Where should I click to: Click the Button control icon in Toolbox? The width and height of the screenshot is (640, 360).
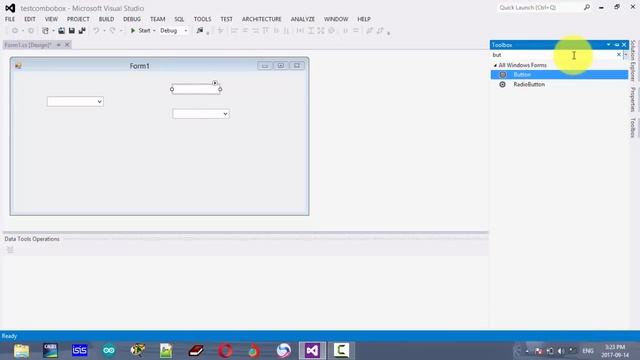[503, 75]
